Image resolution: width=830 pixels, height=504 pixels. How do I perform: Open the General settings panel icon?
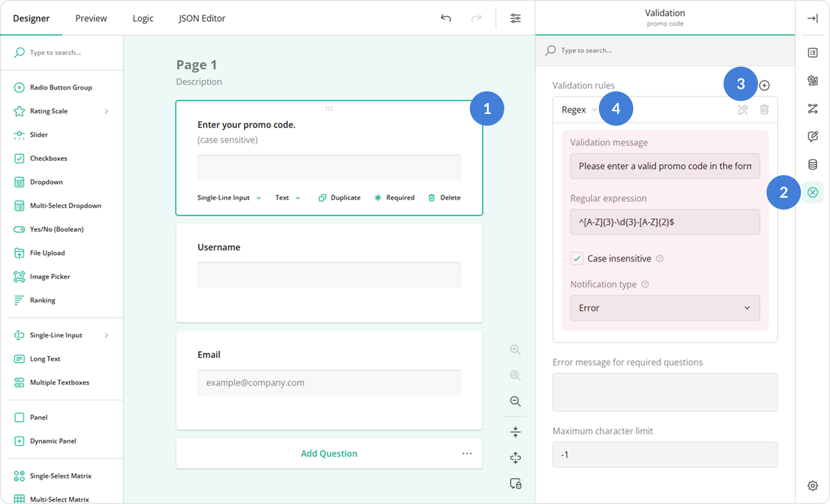tap(813, 53)
